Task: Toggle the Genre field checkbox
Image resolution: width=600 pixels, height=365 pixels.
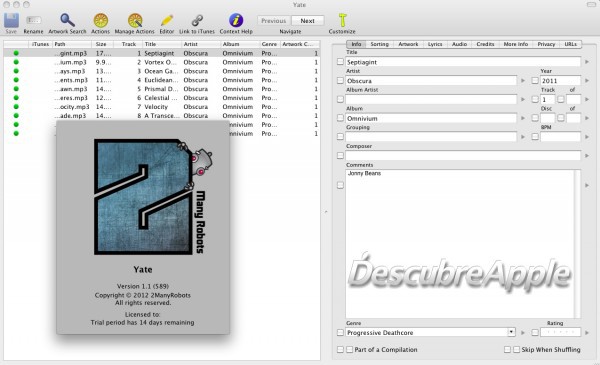Action: coord(340,333)
